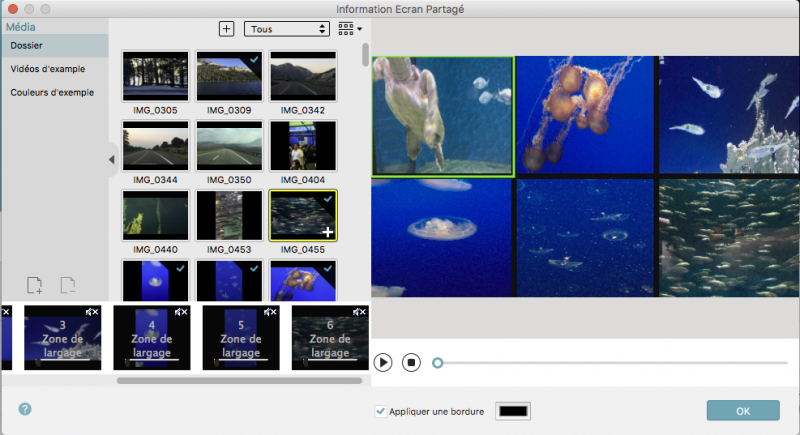Click the horizontal scrollbar under drop zones

239,380
